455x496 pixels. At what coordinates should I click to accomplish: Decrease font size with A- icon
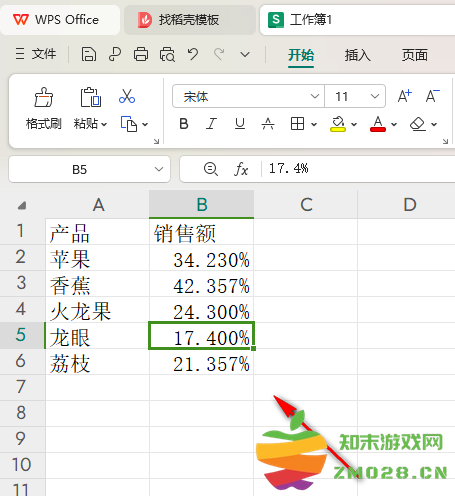(433, 96)
